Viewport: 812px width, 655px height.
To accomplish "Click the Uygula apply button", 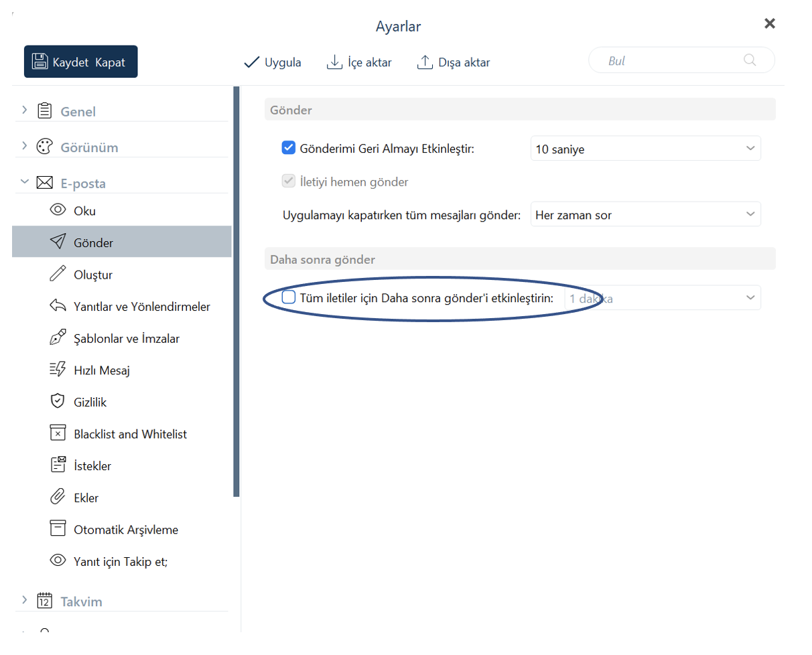I will [x=272, y=62].
